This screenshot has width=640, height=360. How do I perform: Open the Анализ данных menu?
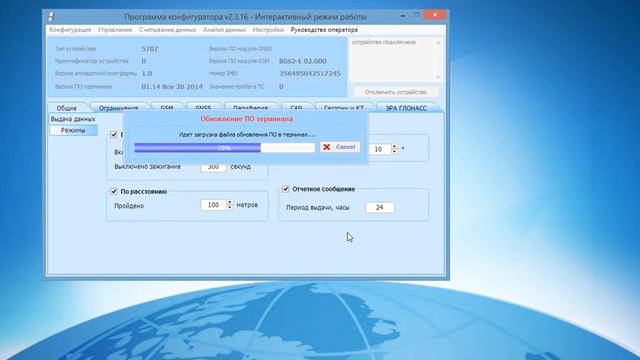pos(224,30)
